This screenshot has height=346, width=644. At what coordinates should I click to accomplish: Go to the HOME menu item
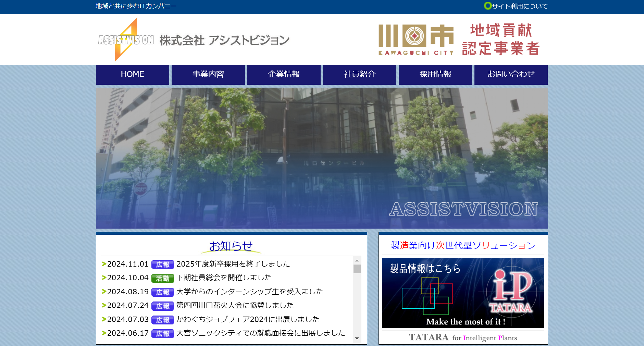point(133,75)
